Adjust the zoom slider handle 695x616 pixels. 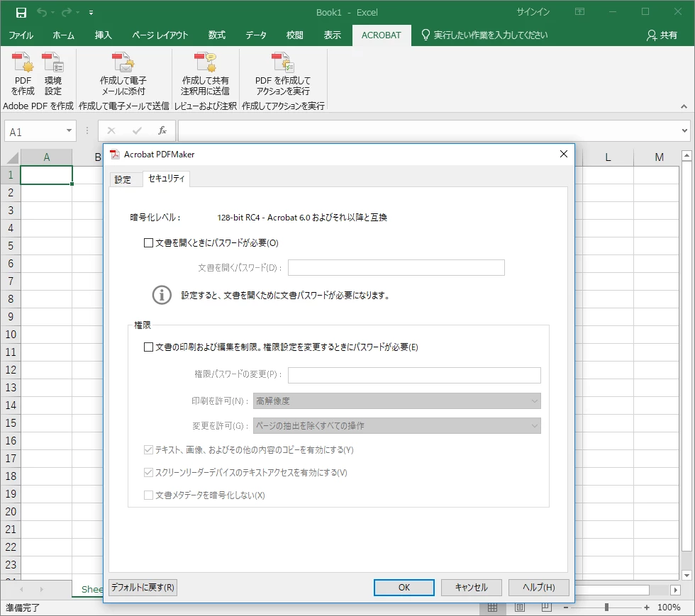point(606,607)
